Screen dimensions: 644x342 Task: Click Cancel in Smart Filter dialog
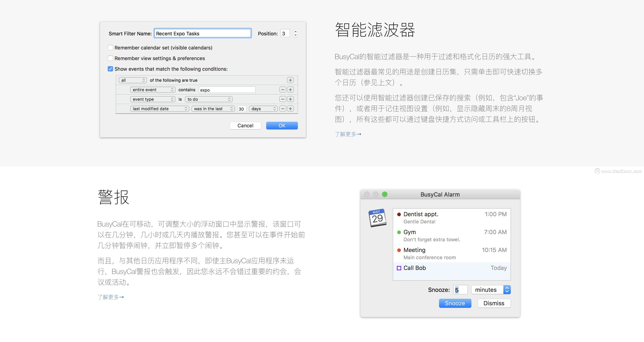(245, 126)
